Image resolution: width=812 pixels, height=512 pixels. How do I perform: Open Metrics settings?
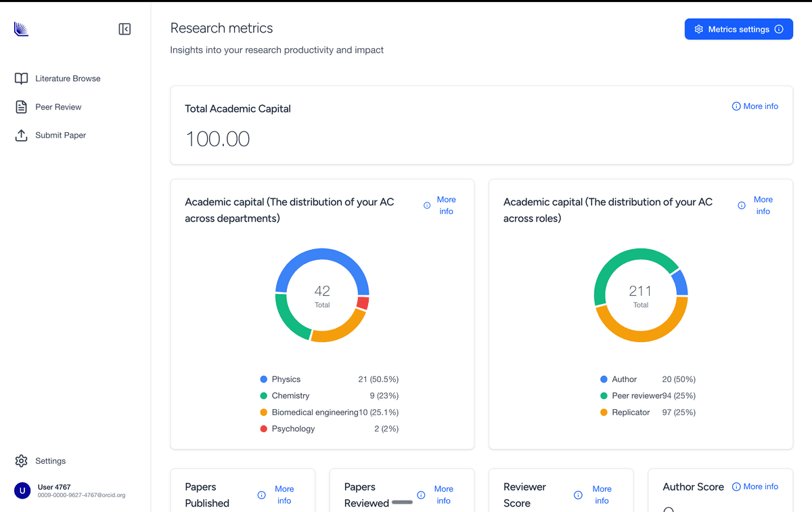click(738, 29)
